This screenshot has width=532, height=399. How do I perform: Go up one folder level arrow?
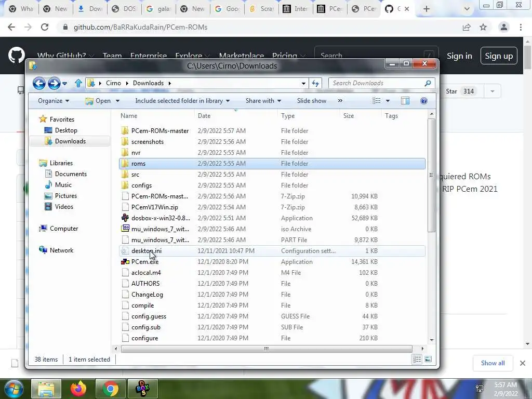78,83
